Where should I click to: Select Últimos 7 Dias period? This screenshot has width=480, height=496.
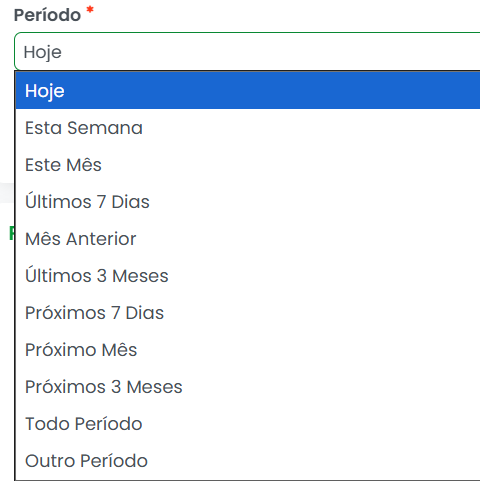pyautogui.click(x=248, y=202)
